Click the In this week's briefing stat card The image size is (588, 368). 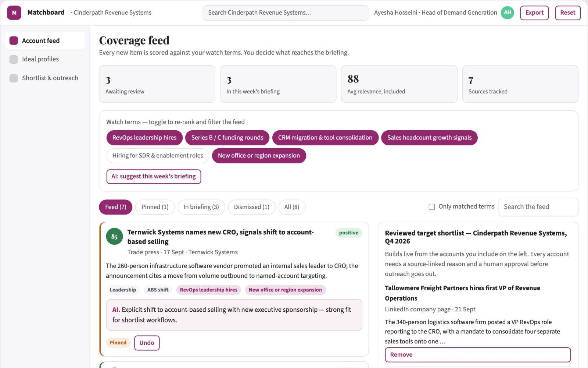(278, 84)
